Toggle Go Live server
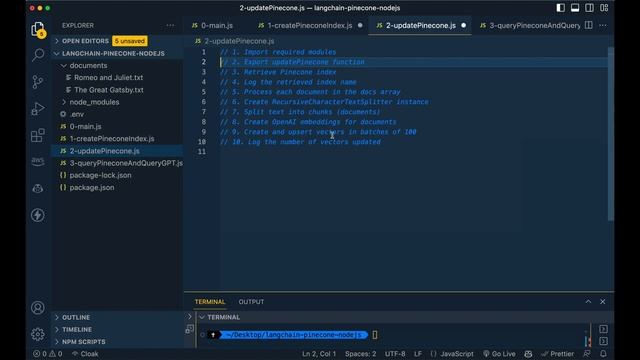 click(x=499, y=354)
